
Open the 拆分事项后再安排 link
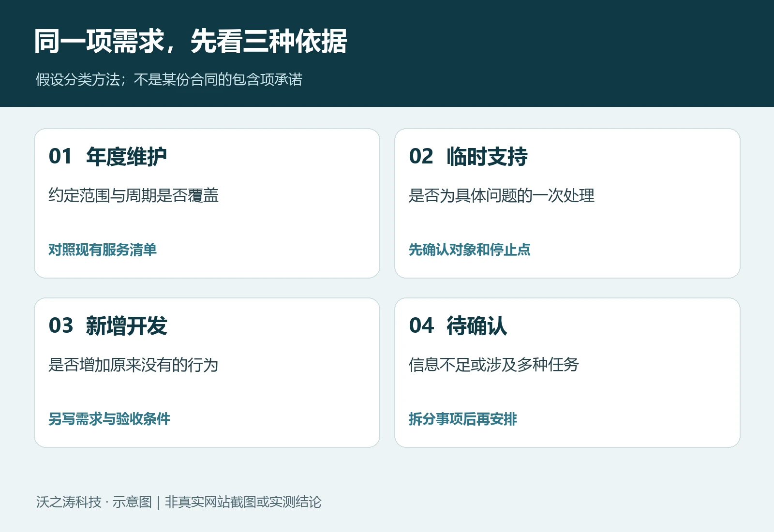(x=463, y=419)
